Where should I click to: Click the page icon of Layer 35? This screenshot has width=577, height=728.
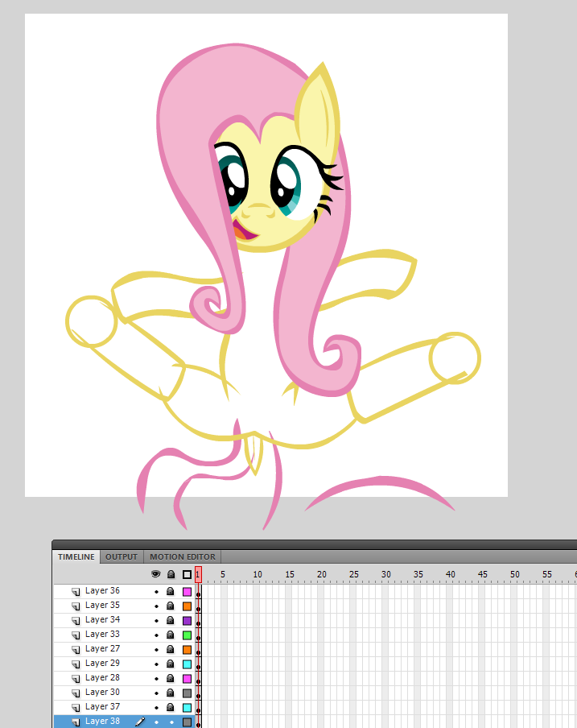[x=76, y=606]
